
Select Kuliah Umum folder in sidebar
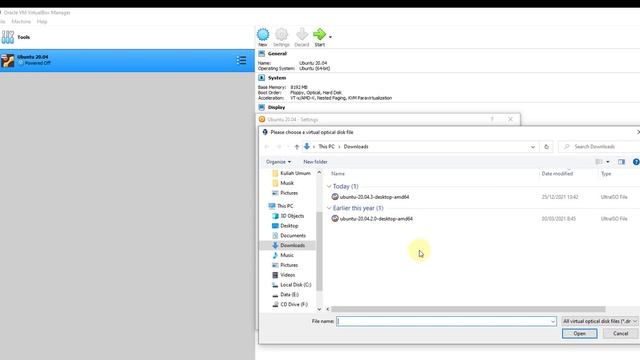pyautogui.click(x=291, y=173)
